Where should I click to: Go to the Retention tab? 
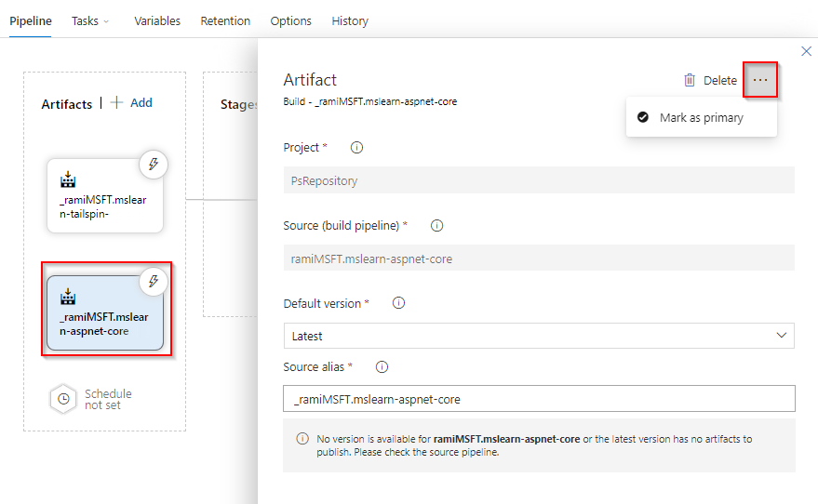225,20
